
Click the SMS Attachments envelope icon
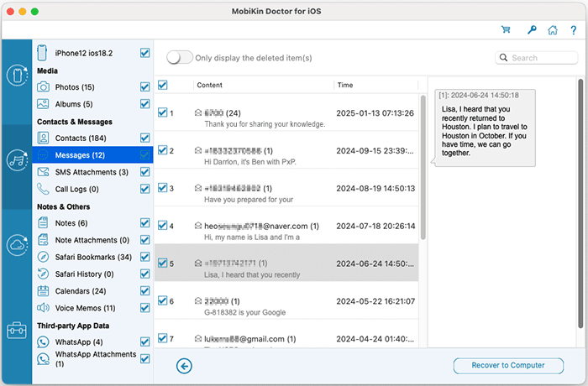[x=43, y=172]
